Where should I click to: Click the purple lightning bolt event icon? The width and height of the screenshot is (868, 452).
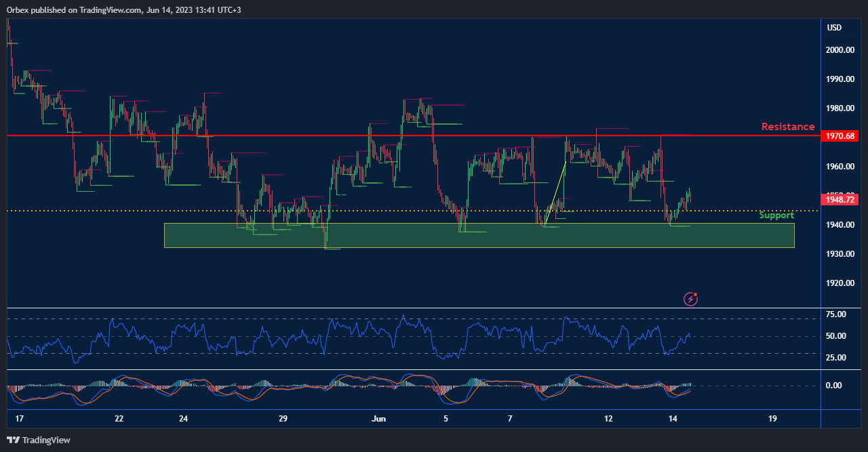click(690, 299)
